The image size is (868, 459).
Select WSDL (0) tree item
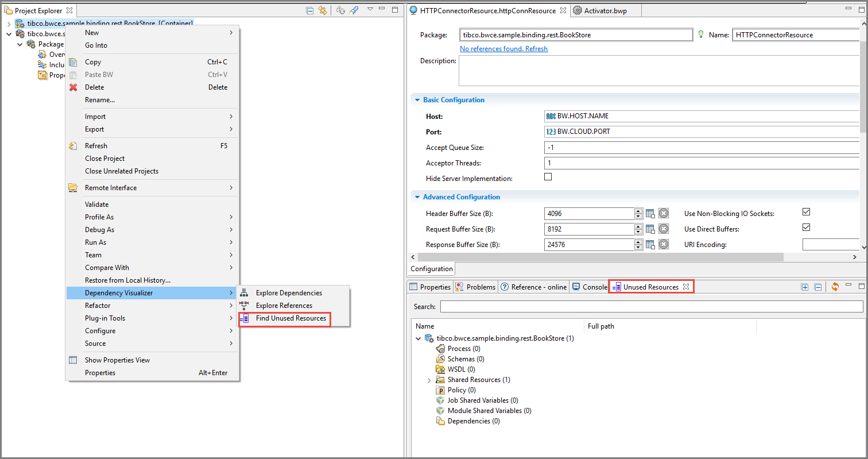tap(461, 369)
